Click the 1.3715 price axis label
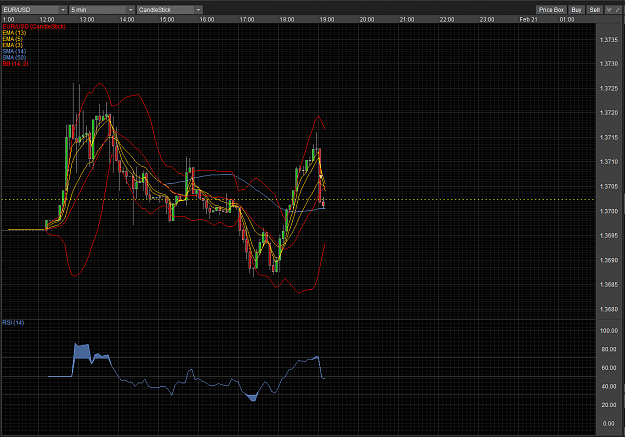Screen dimensions: 625x437 click(x=609, y=138)
